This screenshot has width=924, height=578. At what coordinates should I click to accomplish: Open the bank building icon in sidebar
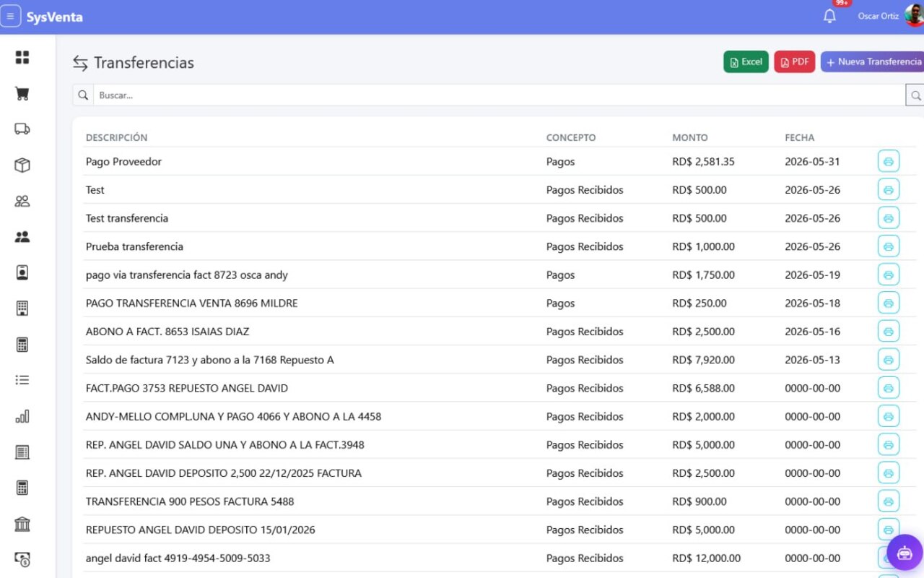click(22, 524)
